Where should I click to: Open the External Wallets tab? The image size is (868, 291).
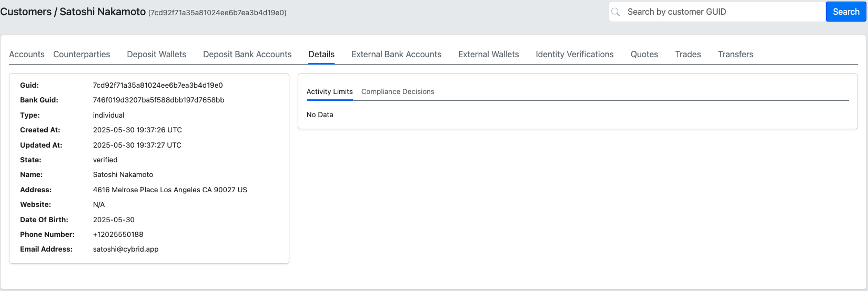(489, 54)
